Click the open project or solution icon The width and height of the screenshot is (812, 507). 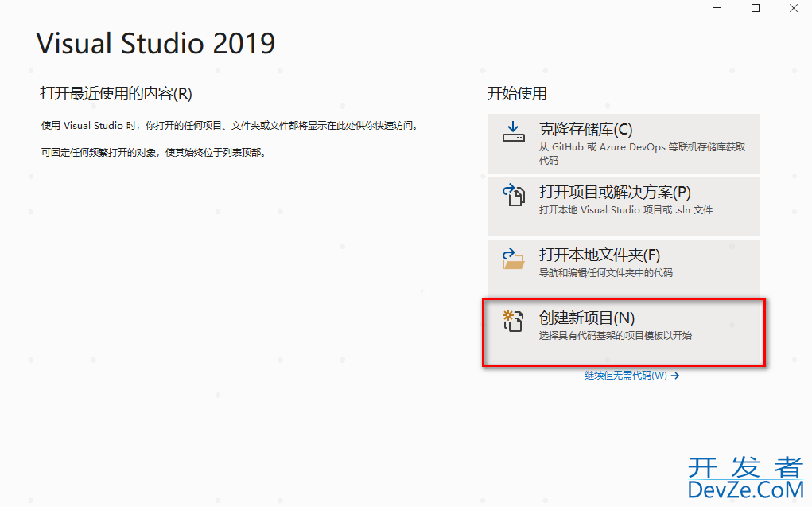coord(514,194)
